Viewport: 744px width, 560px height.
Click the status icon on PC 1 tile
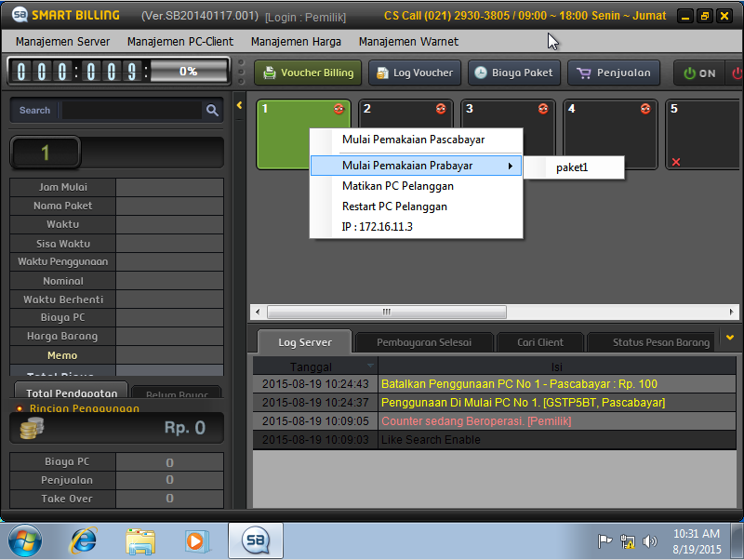pyautogui.click(x=339, y=109)
